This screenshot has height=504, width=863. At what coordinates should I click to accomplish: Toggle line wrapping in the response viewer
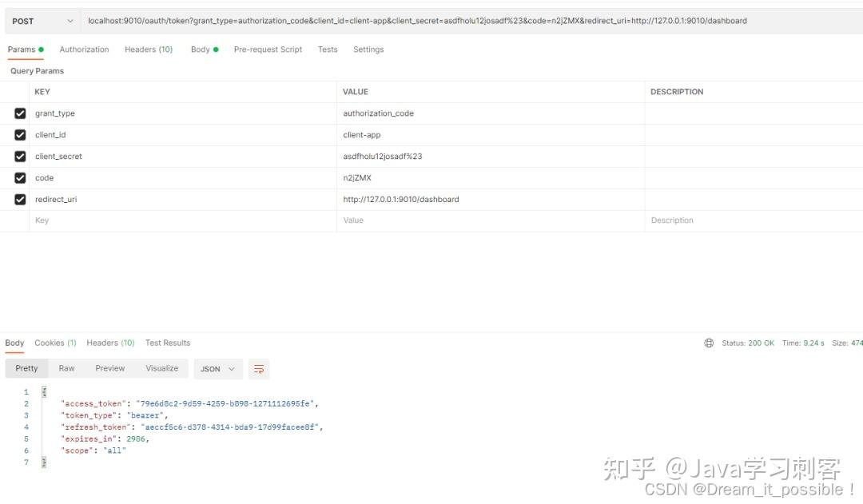258,368
